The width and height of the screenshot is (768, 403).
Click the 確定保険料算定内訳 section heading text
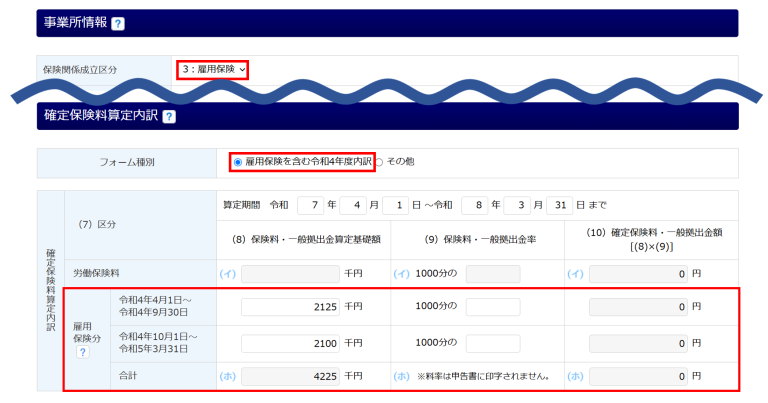pyautogui.click(x=101, y=116)
